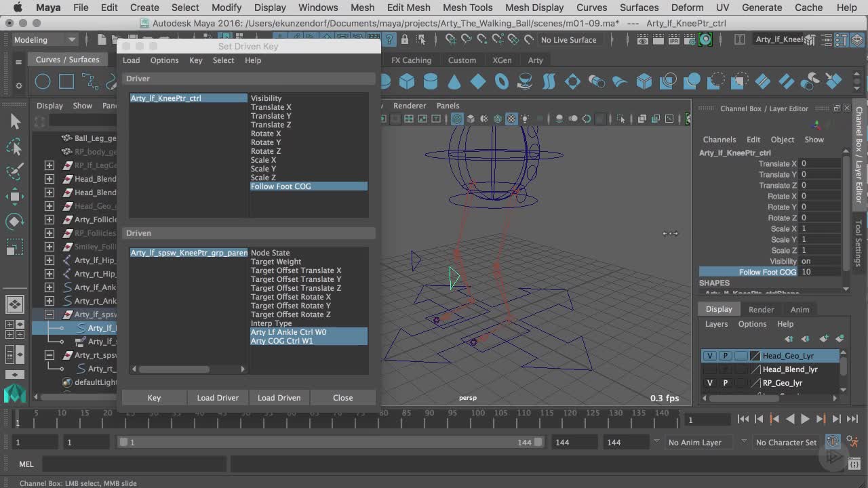Create a NURBS cone from shelf
This screenshot has width=868, height=488.
pos(454,82)
